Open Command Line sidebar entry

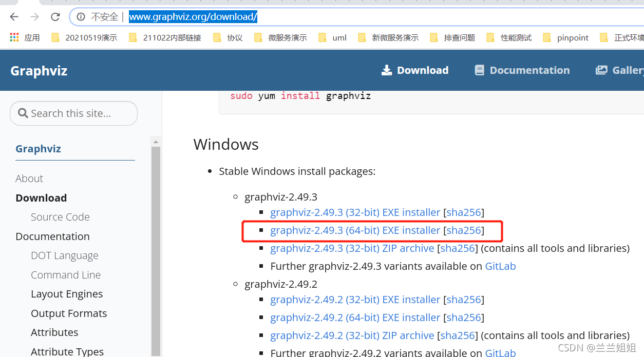pos(66,275)
